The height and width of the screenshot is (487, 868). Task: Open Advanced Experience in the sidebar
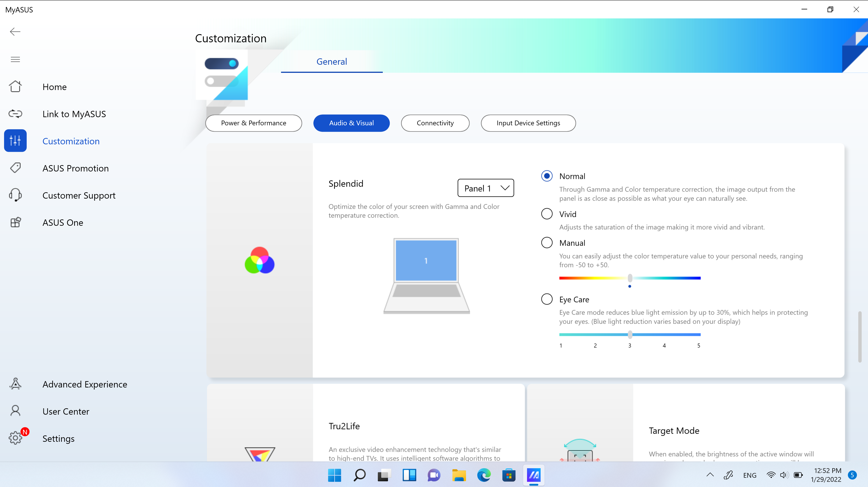(x=85, y=384)
